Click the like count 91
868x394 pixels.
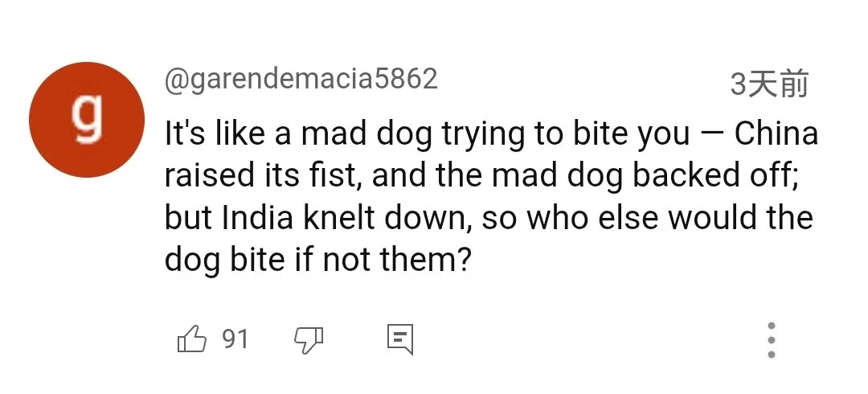(x=235, y=339)
